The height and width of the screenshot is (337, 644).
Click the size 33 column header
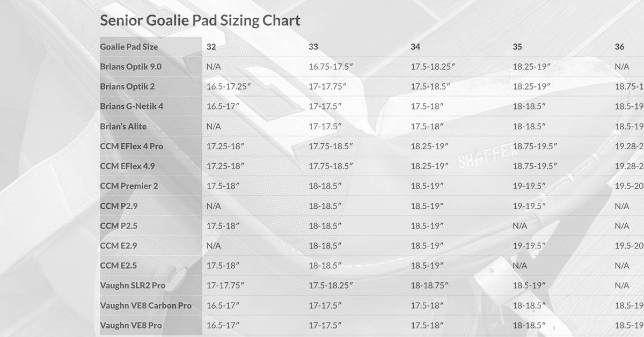pos(313,47)
